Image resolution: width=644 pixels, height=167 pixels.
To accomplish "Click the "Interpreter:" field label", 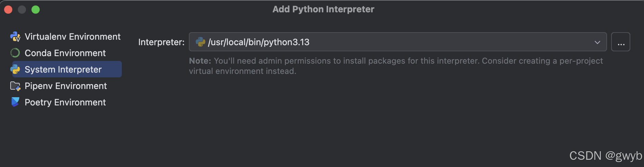I will tap(161, 42).
